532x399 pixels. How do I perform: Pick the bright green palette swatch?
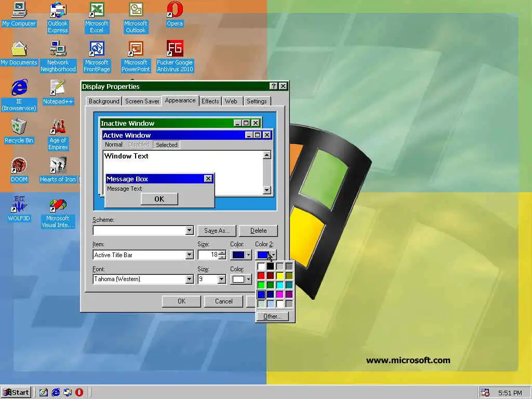(x=261, y=285)
